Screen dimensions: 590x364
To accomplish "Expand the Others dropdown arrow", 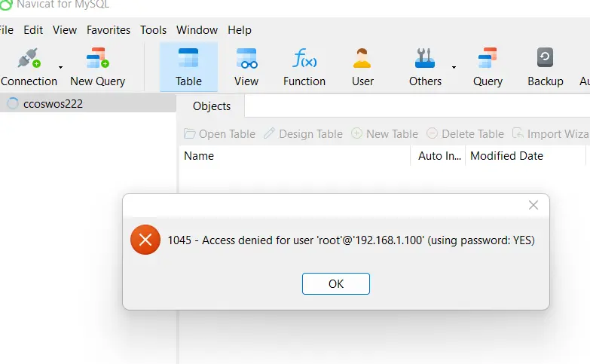I will click(454, 67).
